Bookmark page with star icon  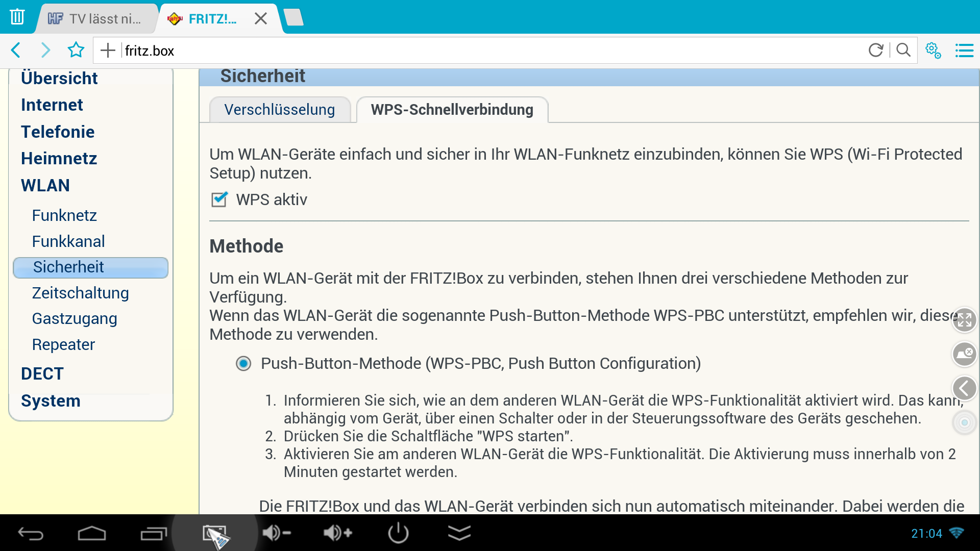(x=76, y=50)
